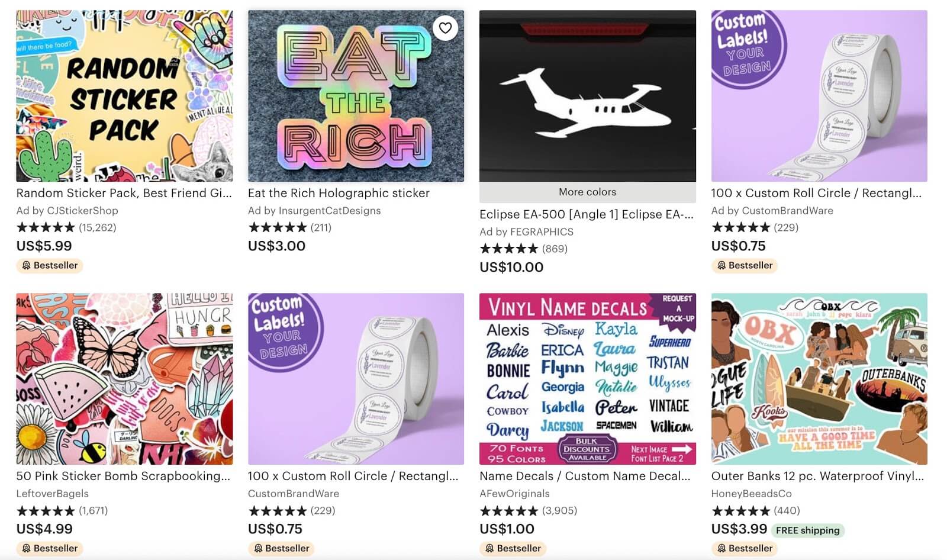
Task: Click the Bestseller badge under US$5.99
Action: (50, 265)
